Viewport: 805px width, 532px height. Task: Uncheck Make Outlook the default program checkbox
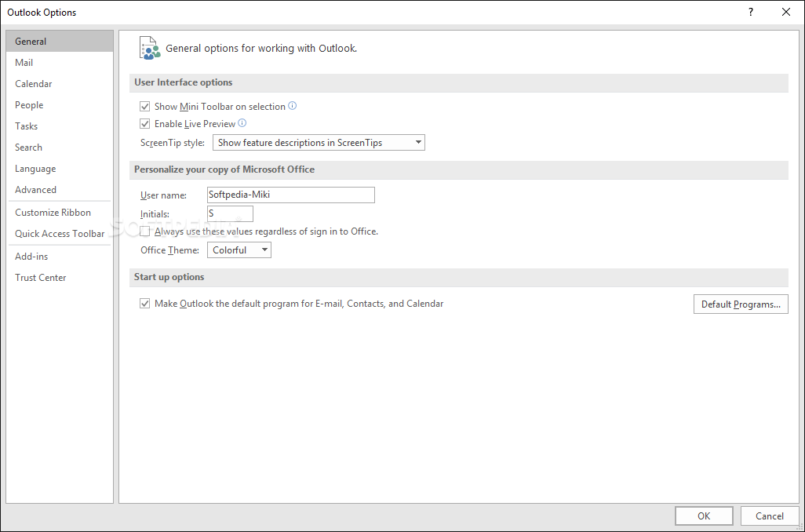tap(145, 304)
